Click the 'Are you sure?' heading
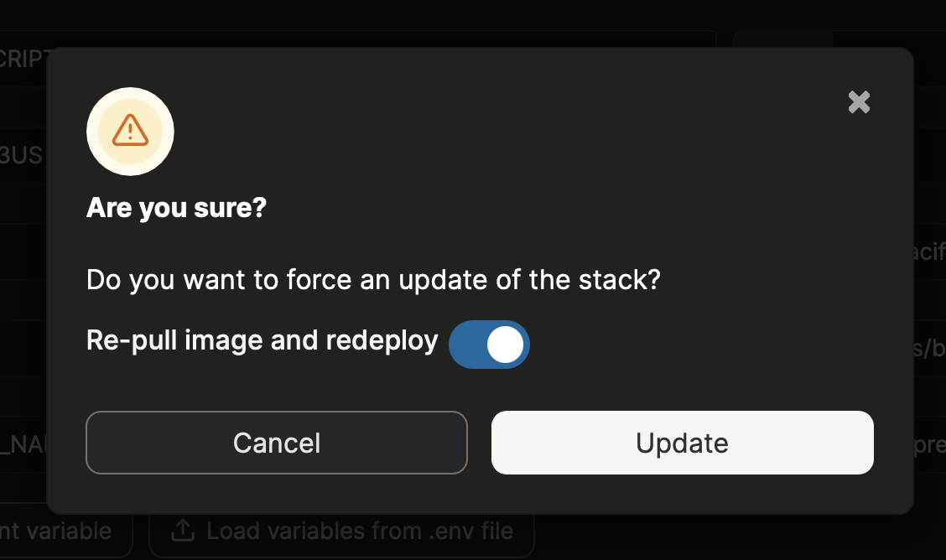The height and width of the screenshot is (560, 946). [176, 207]
